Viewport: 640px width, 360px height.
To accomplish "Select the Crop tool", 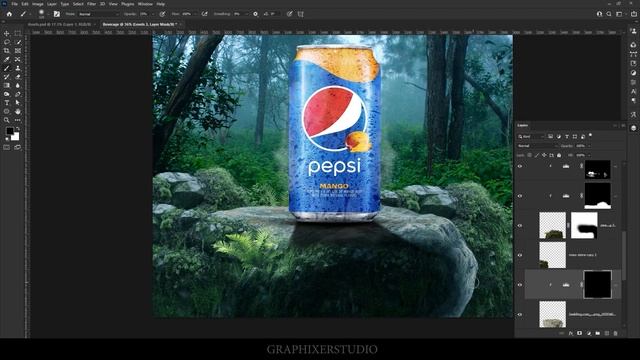I will [7, 51].
